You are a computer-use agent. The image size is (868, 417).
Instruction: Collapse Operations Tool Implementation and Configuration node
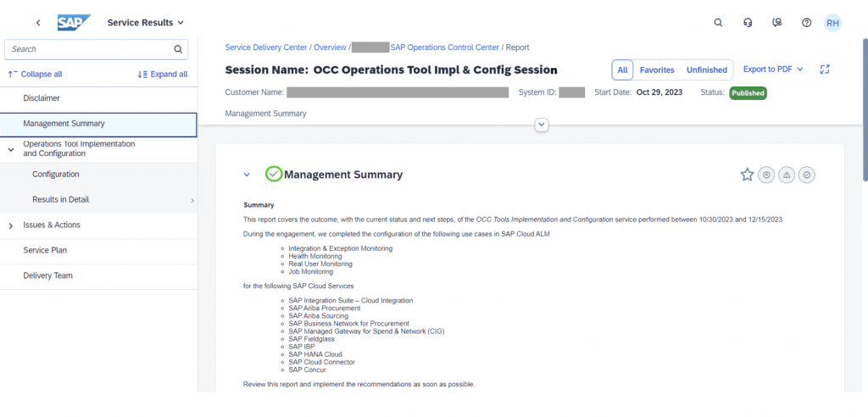(x=10, y=149)
